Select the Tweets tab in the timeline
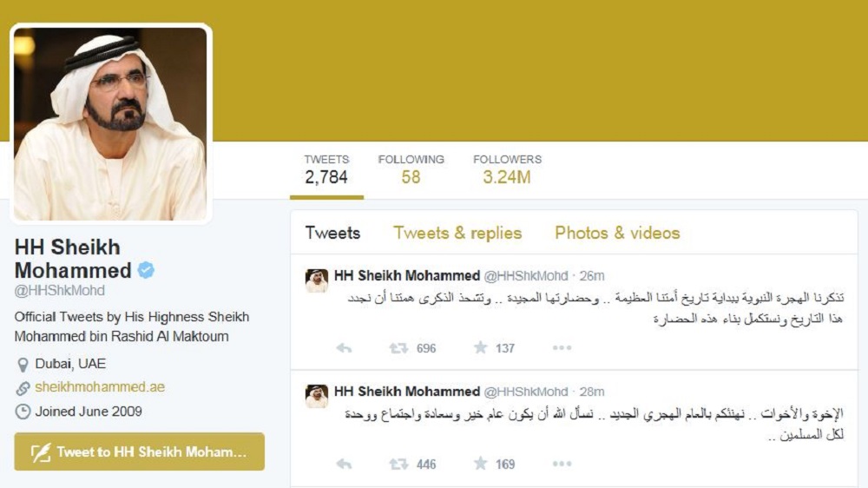 tap(332, 233)
